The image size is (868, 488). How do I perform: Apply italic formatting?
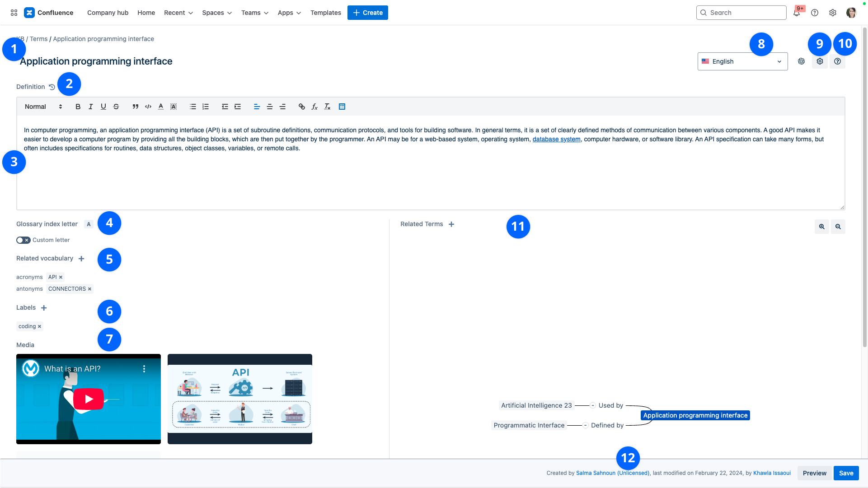(90, 107)
